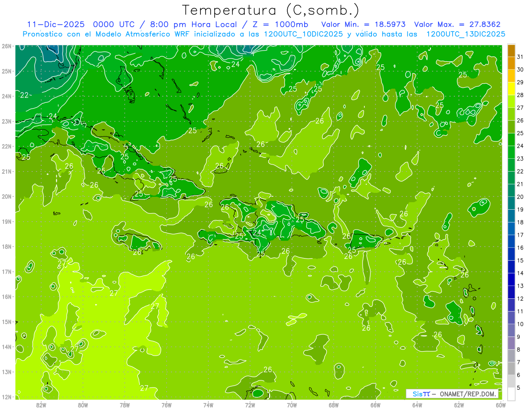
Task: Select the initialization time "1200UTC_10DIC2025"
Action: point(304,34)
